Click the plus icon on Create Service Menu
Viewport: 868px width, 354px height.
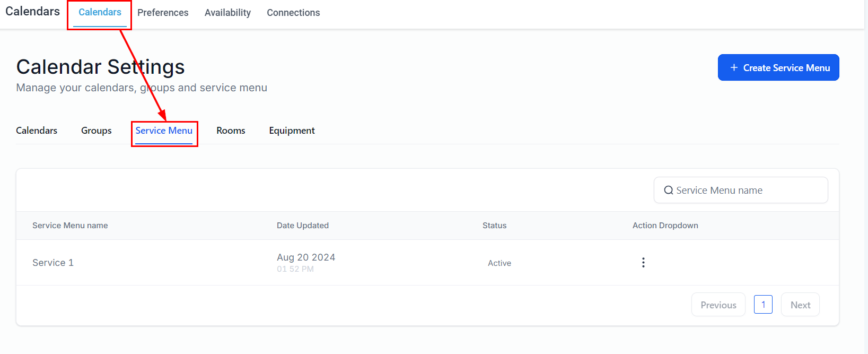734,67
